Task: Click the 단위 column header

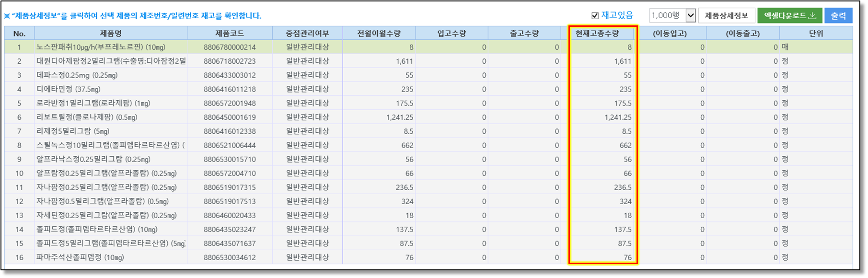Action: point(815,34)
